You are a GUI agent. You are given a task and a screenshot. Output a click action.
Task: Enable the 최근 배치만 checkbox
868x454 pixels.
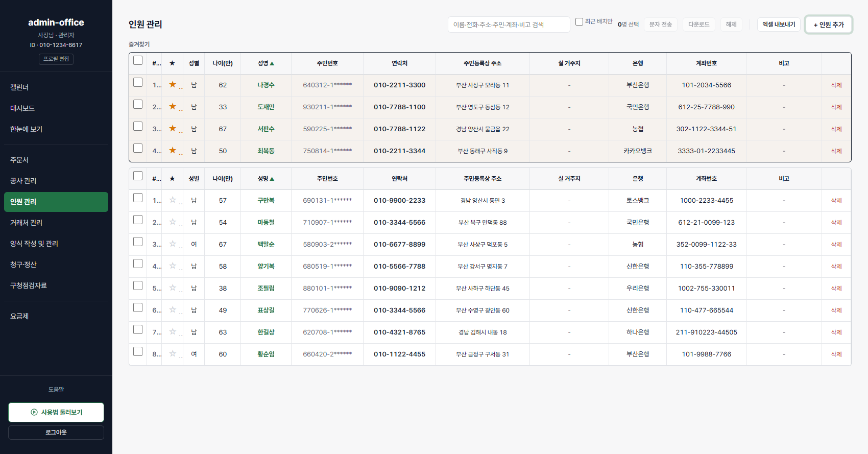(x=579, y=21)
